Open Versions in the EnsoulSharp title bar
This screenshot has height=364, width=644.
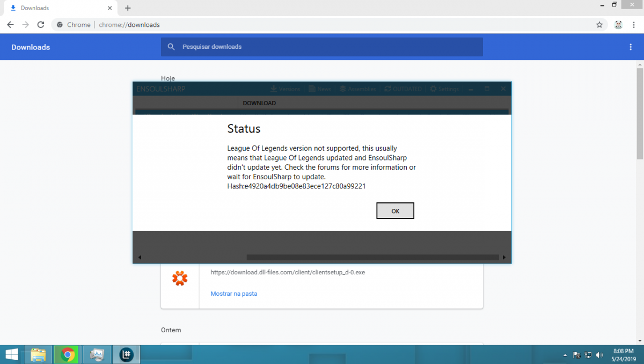(x=284, y=89)
